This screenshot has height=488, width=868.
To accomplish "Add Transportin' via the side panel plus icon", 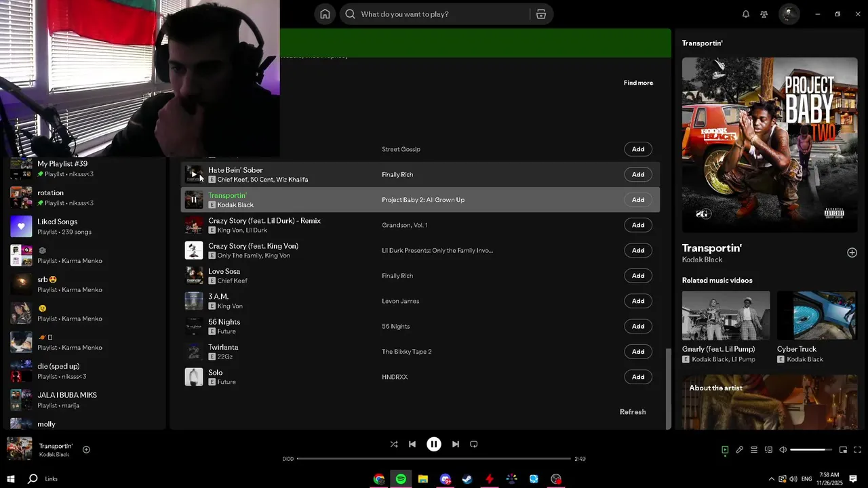I will (852, 252).
